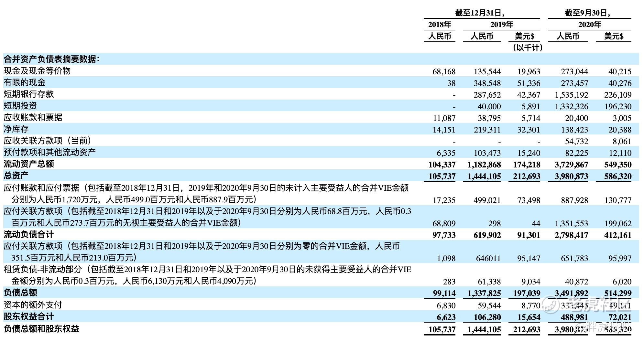Click value 54,732 in 应收关联方款项 row

(x=577, y=141)
